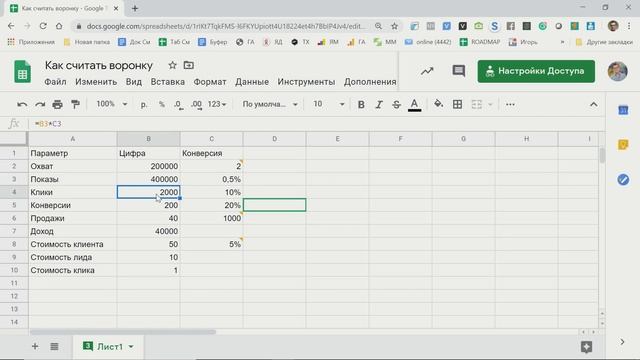Open the zoom 100% dropdown

111,104
